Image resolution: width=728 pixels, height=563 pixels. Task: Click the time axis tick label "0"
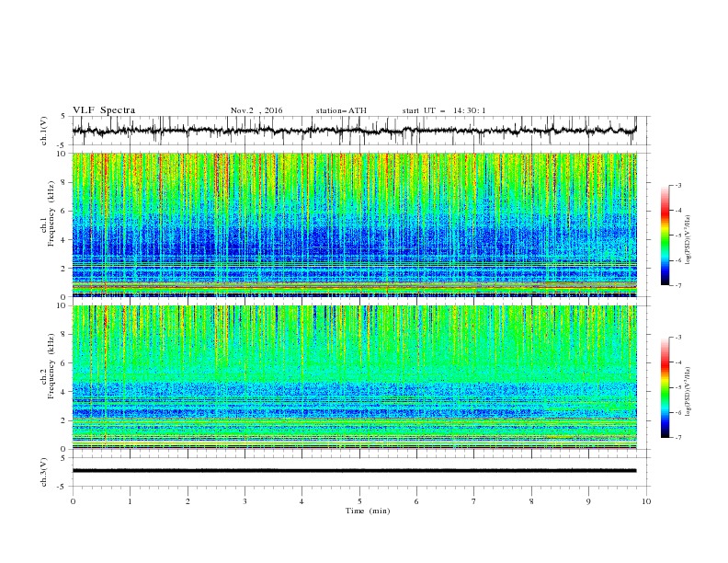point(73,501)
